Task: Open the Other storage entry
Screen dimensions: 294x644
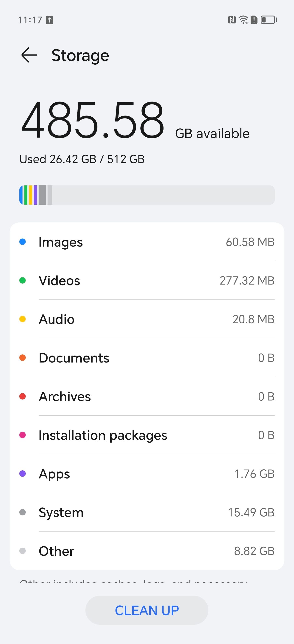Action: tap(147, 551)
